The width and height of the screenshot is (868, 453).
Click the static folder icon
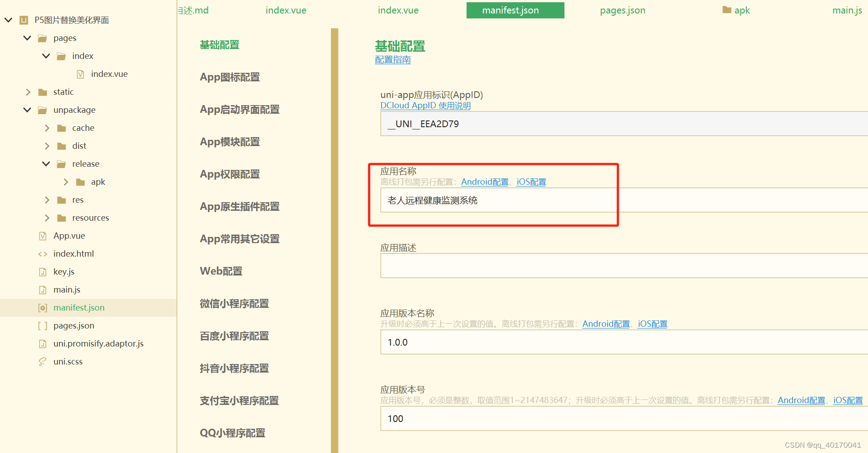(43, 92)
